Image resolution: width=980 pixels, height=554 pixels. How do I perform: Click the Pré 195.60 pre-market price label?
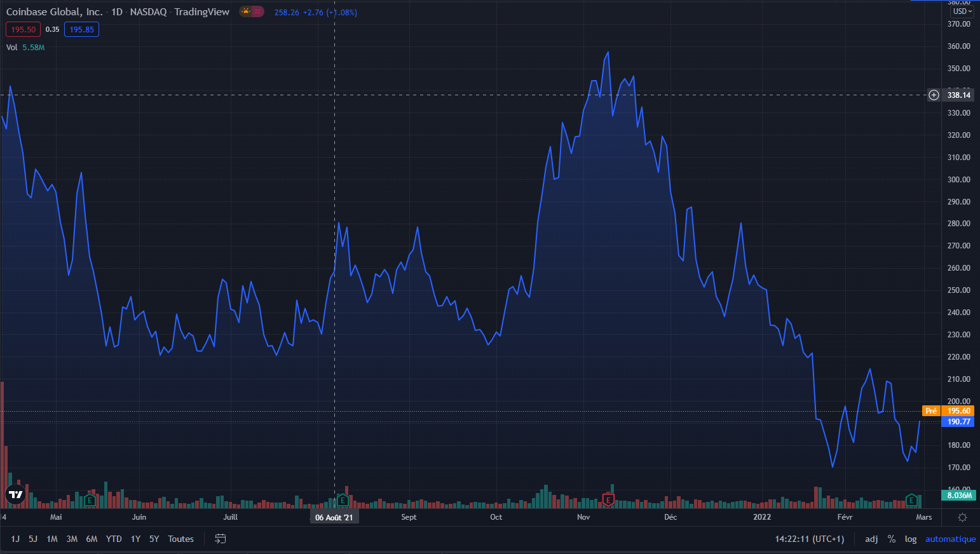pos(948,411)
